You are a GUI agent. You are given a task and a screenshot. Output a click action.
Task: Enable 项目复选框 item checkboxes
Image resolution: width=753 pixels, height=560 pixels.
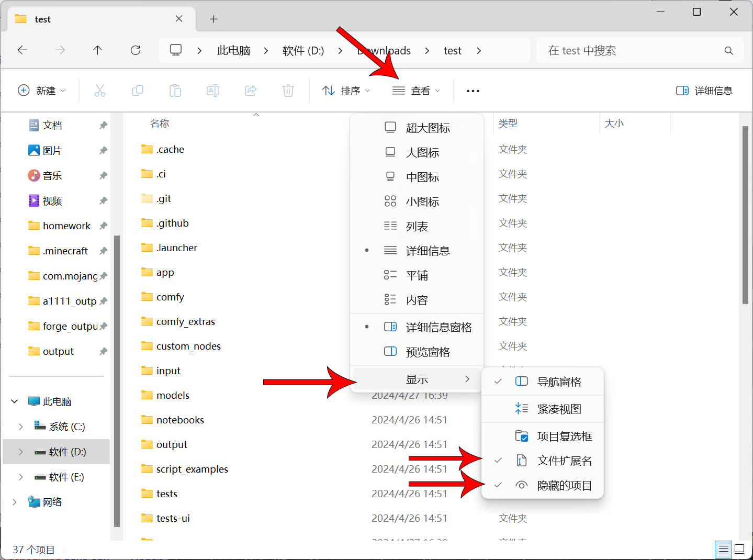pyautogui.click(x=564, y=436)
